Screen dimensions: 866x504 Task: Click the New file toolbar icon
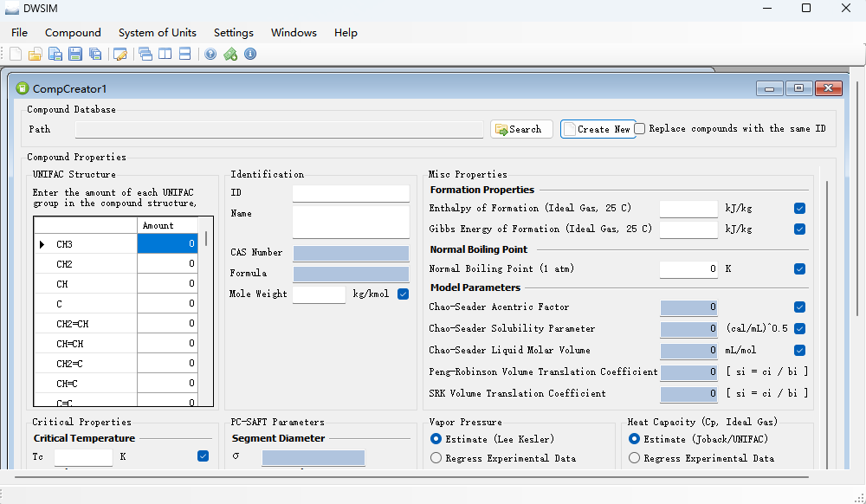[x=16, y=54]
